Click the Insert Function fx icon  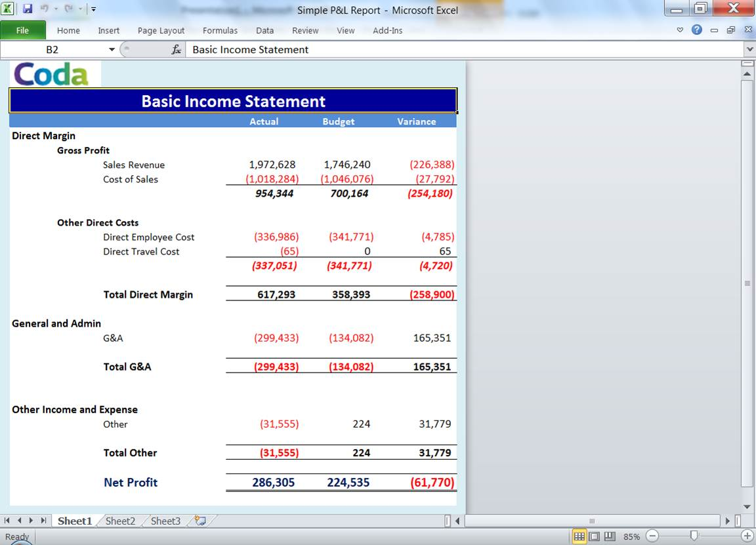(x=177, y=50)
